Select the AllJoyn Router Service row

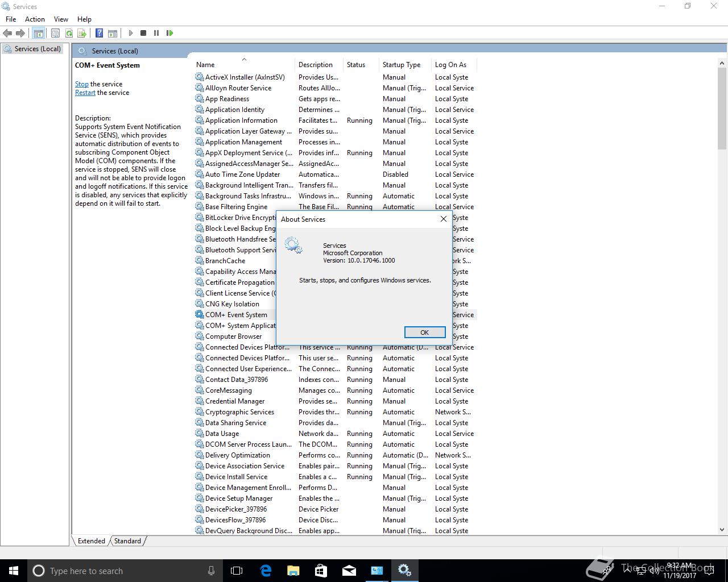pyautogui.click(x=336, y=88)
